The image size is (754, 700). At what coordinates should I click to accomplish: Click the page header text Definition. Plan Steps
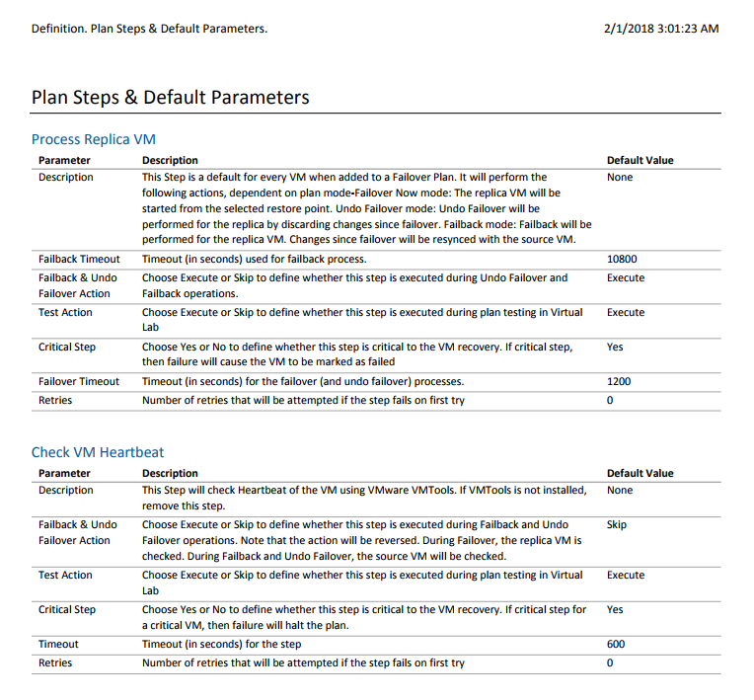tap(150, 29)
